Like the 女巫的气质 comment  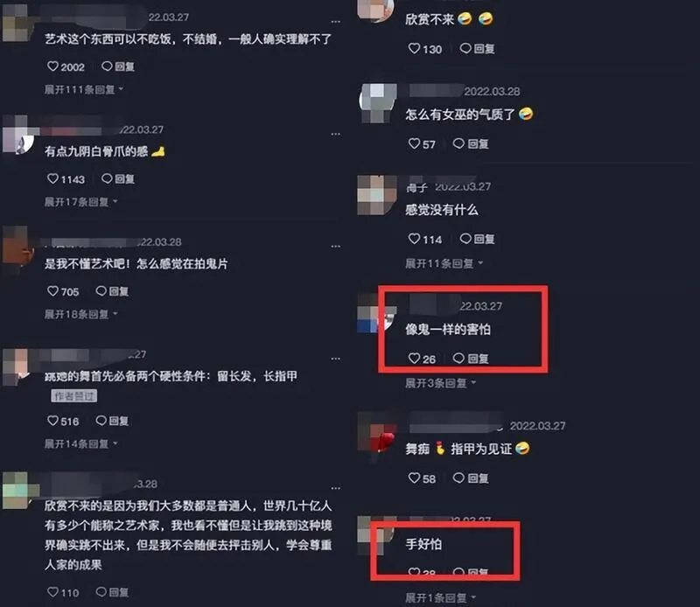pyautogui.click(x=414, y=143)
